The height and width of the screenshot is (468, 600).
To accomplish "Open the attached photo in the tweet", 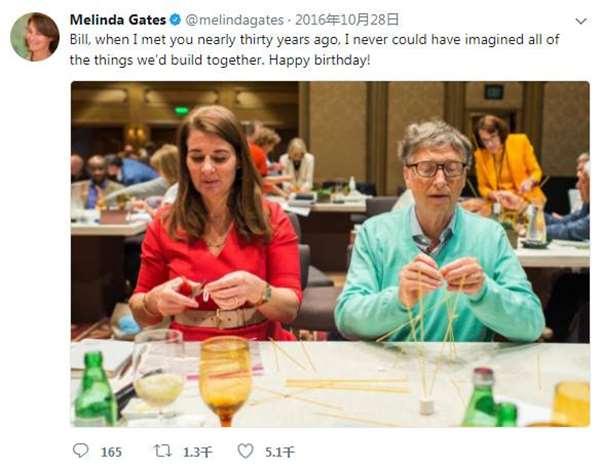I will coord(330,254).
